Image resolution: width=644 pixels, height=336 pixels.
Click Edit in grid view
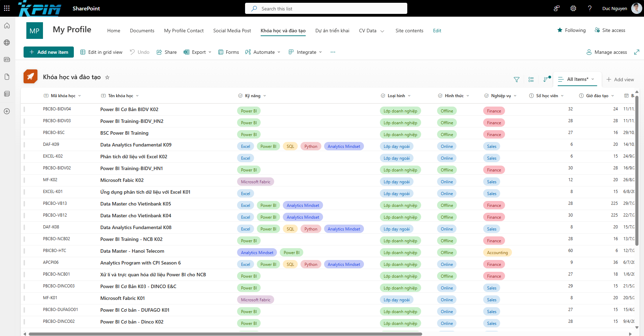(x=101, y=52)
